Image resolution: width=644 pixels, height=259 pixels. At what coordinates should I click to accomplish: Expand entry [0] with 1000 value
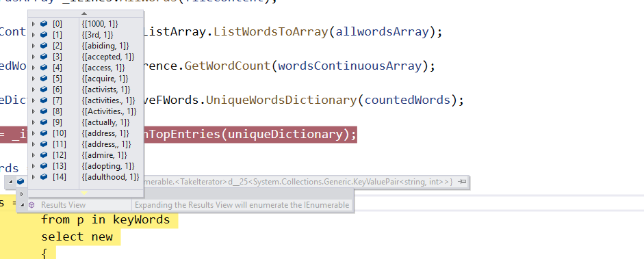pyautogui.click(x=34, y=24)
